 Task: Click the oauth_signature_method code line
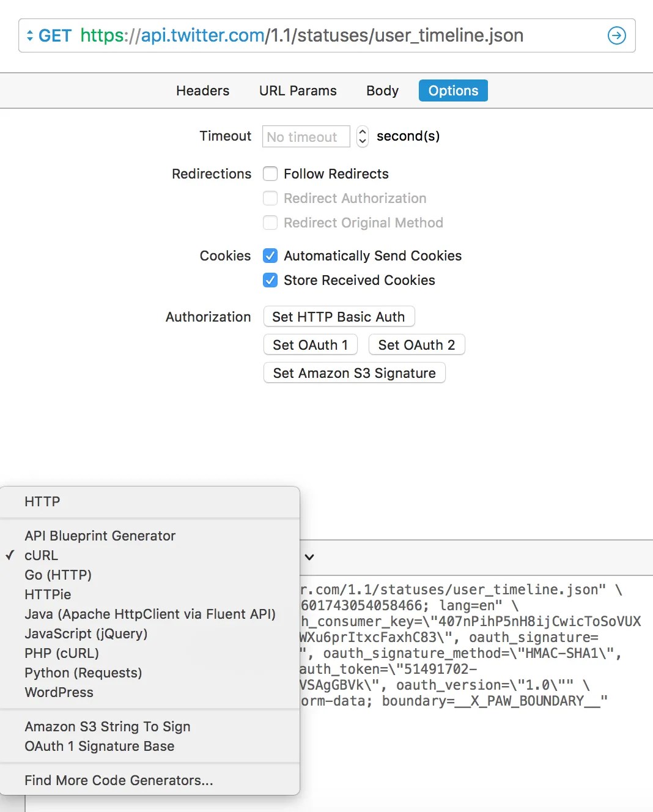pyautogui.click(x=461, y=653)
